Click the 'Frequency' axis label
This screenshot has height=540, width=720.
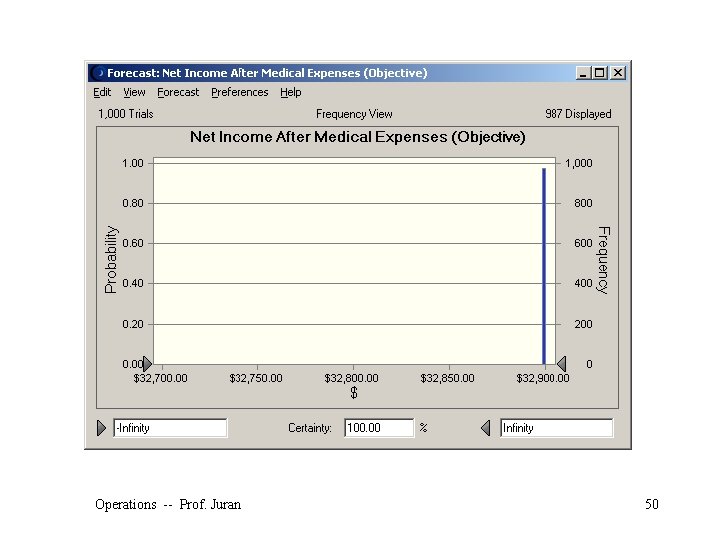pyautogui.click(x=603, y=260)
